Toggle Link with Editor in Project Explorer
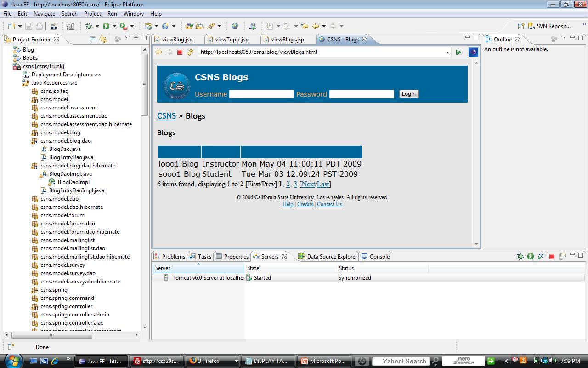 click(103, 40)
